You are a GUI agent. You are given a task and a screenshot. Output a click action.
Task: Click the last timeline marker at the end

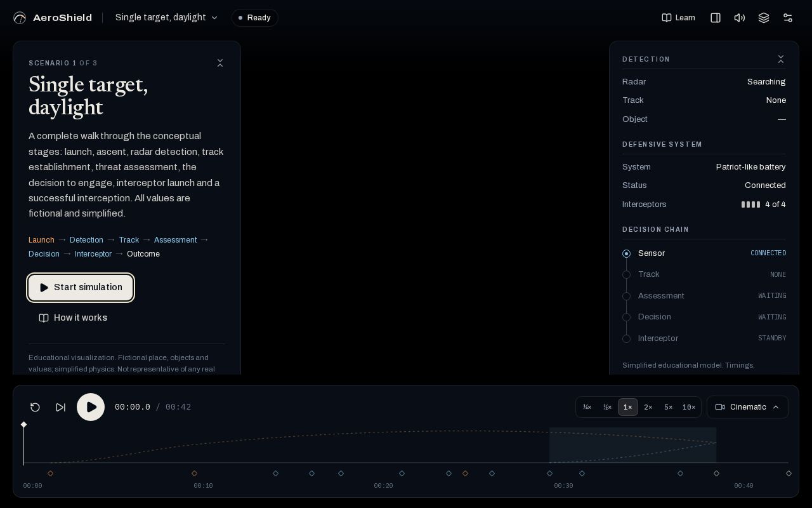[789, 473]
